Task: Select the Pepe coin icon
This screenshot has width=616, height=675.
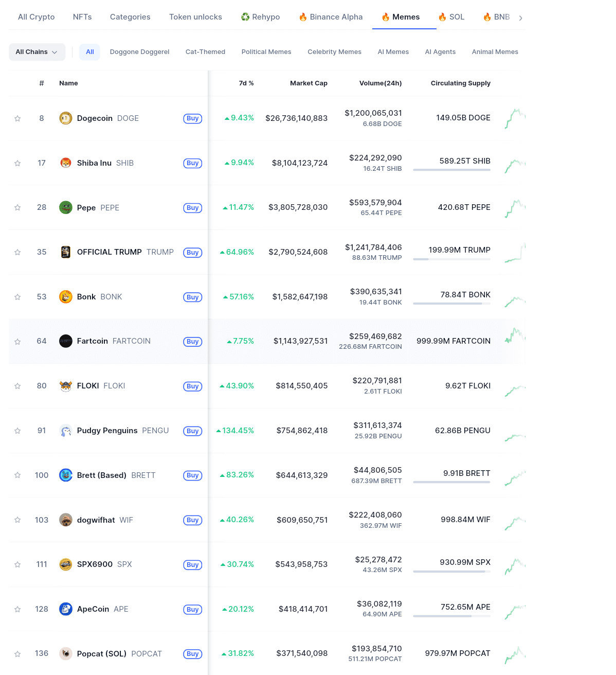Action: point(65,207)
